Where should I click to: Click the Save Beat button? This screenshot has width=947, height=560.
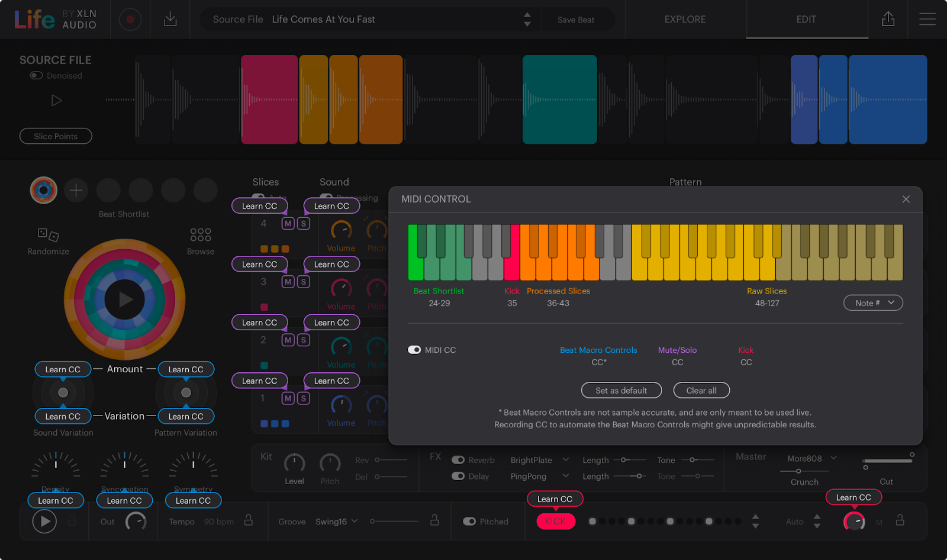[x=576, y=20]
